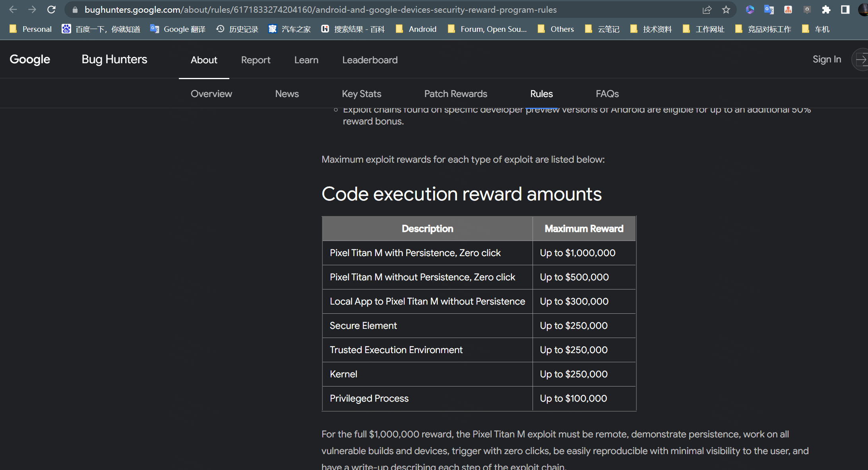
Task: Open the Android bookmarks folder
Action: 416,29
